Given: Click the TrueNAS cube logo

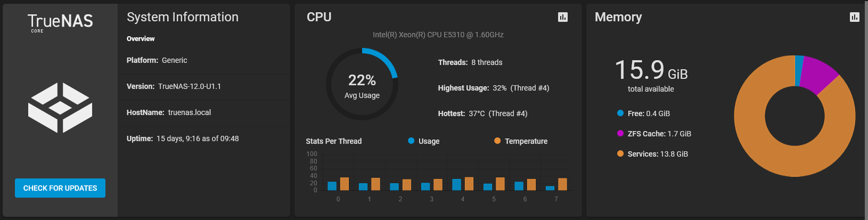Looking at the screenshot, I should point(60,108).
